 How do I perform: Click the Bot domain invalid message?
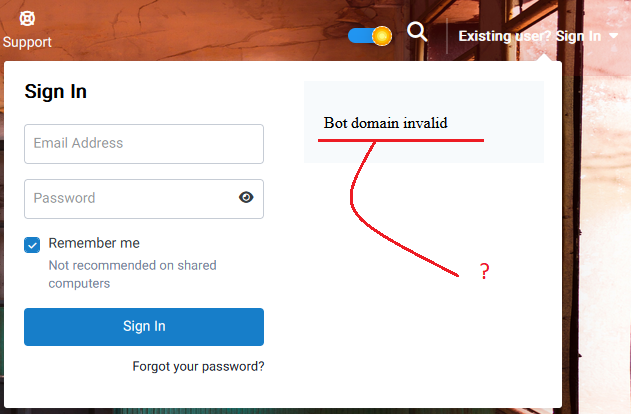(x=385, y=123)
